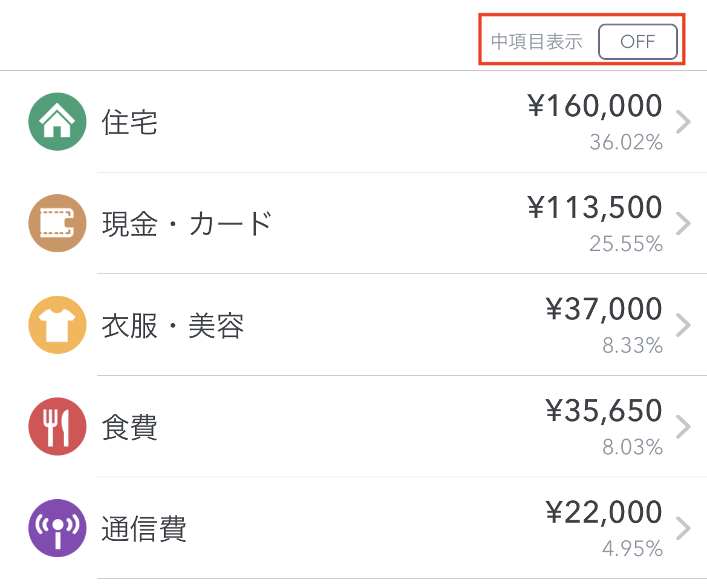The height and width of the screenshot is (588, 707).
Task: Open the 衣服・美容 chevron arrow
Action: point(683,325)
